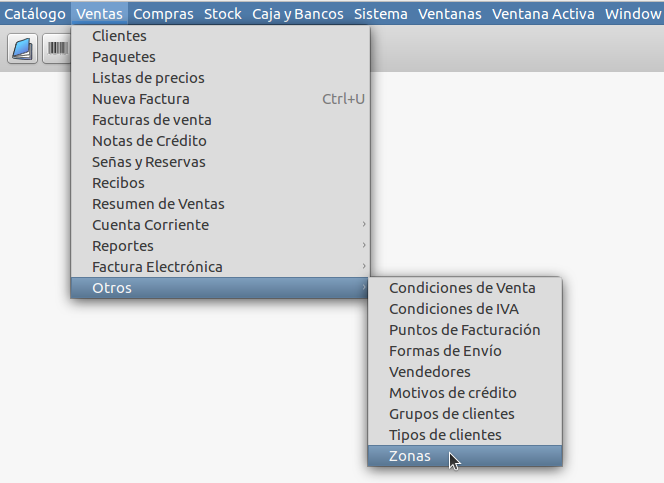Image resolution: width=664 pixels, height=483 pixels.
Task: Choose Vendedores from the submenu
Action: (465, 372)
